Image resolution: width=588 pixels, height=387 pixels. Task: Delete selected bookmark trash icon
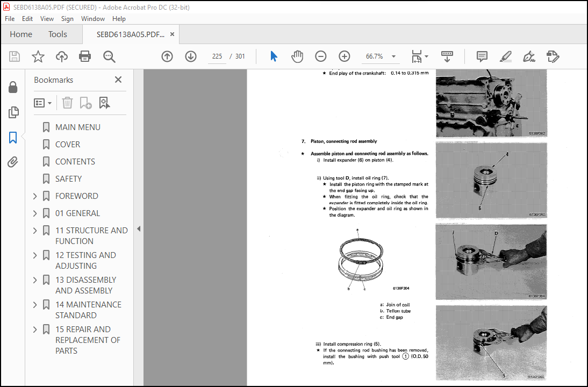[x=67, y=103]
